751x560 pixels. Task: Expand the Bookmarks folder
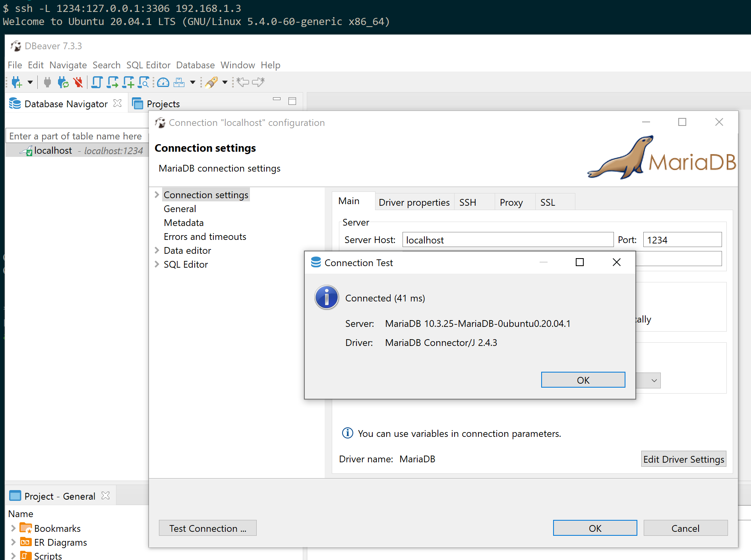point(13,528)
